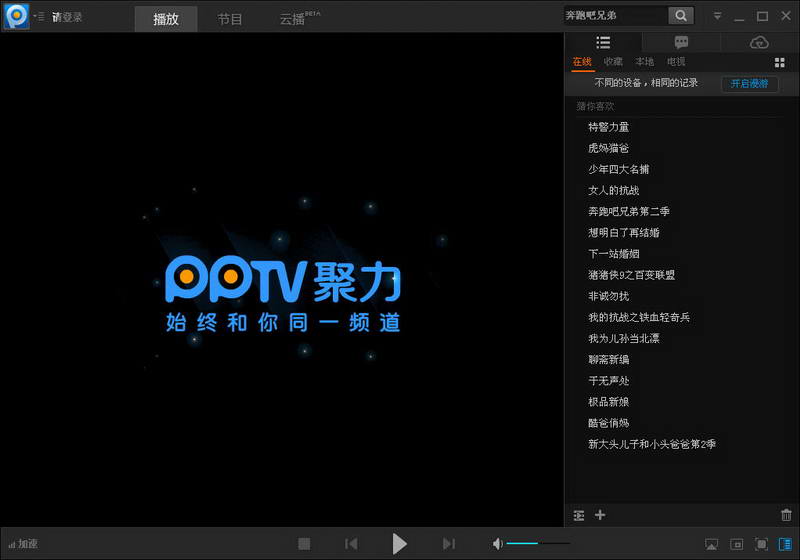Image resolution: width=800 pixels, height=560 pixels.
Task: Click the 请登录 login link
Action: tap(67, 17)
